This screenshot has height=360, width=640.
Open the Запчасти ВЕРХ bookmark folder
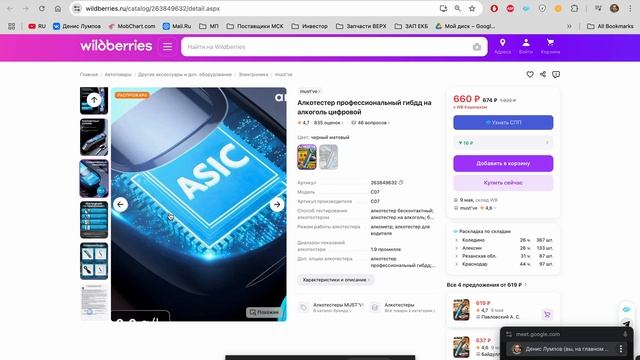point(361,26)
